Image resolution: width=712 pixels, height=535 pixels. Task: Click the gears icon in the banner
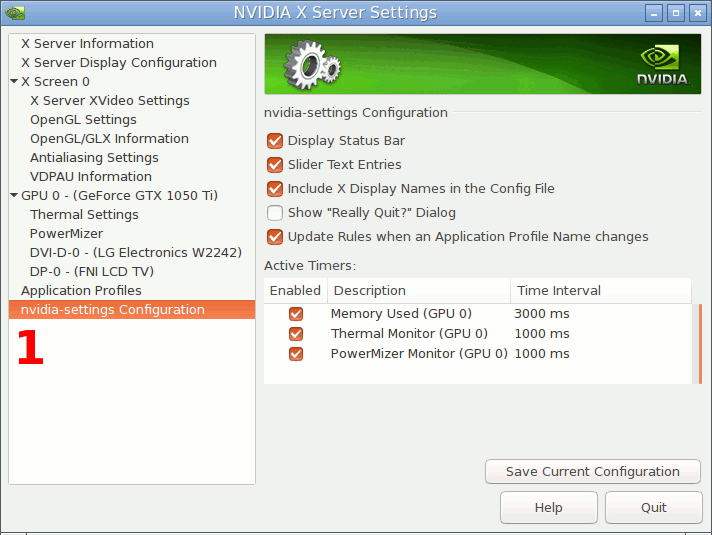tap(312, 64)
